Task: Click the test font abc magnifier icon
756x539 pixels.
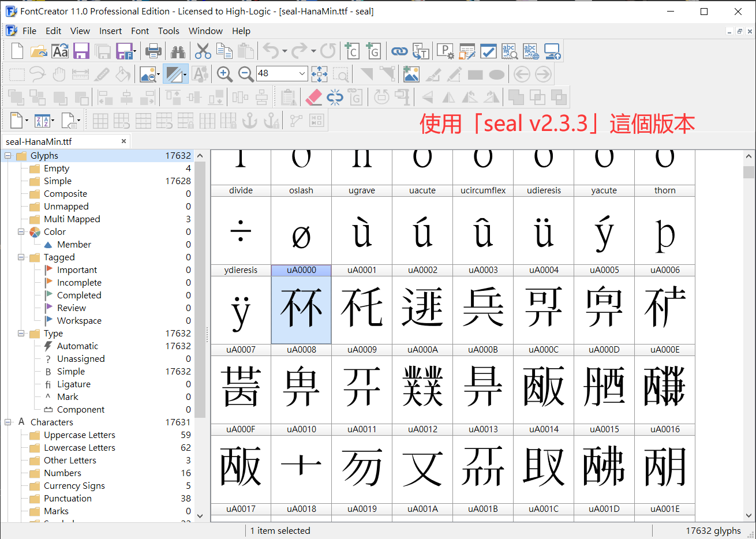Action: pyautogui.click(x=510, y=51)
